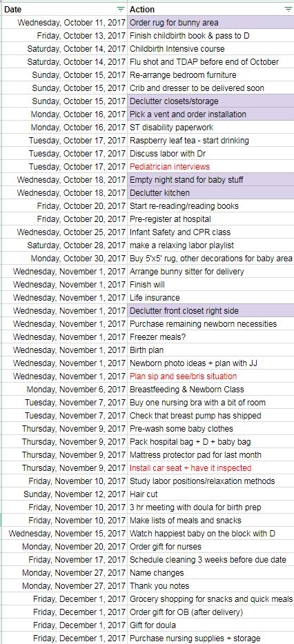Select the 'Declutter front closet right side' cell
This screenshot has height=644, width=294.
(x=210, y=311)
